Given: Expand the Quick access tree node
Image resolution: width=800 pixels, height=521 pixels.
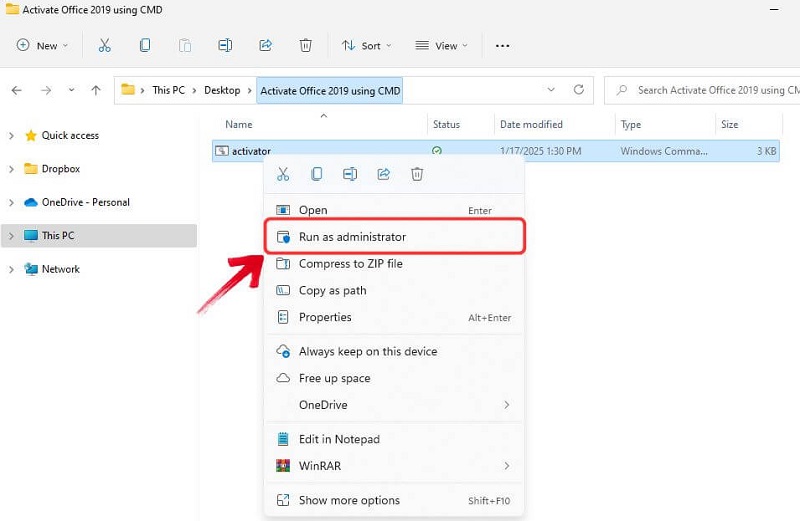Looking at the screenshot, I should pos(11,136).
